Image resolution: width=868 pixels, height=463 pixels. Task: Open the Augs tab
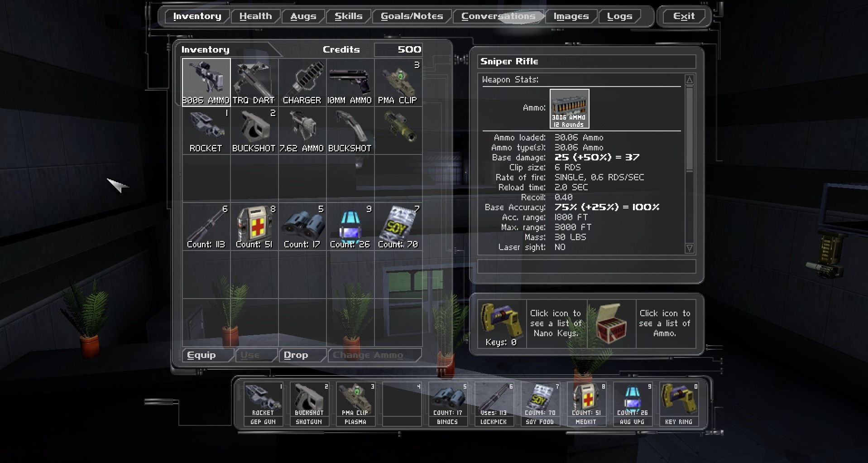(x=303, y=16)
